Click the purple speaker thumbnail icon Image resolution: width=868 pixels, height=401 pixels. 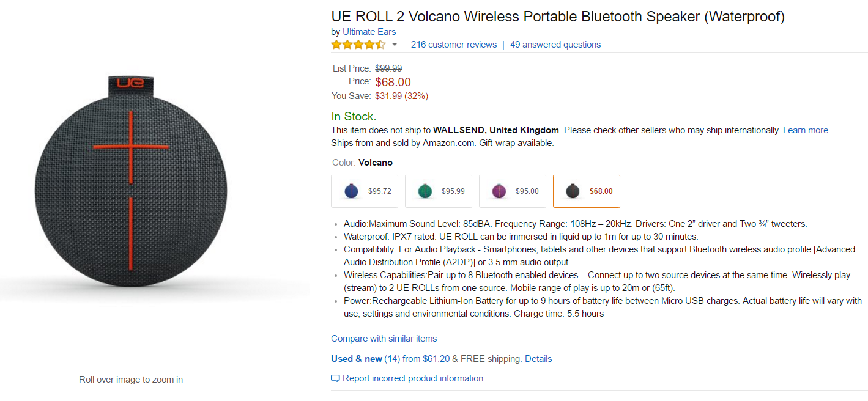point(499,191)
